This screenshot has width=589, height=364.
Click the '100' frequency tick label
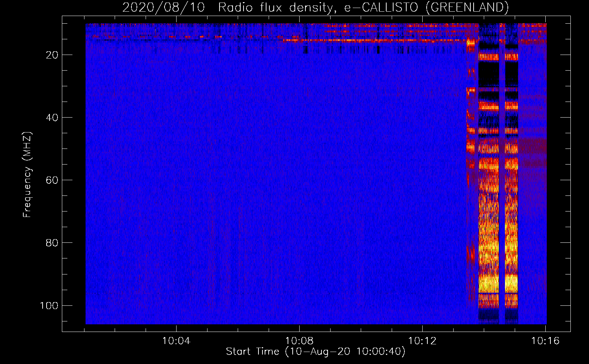point(49,305)
